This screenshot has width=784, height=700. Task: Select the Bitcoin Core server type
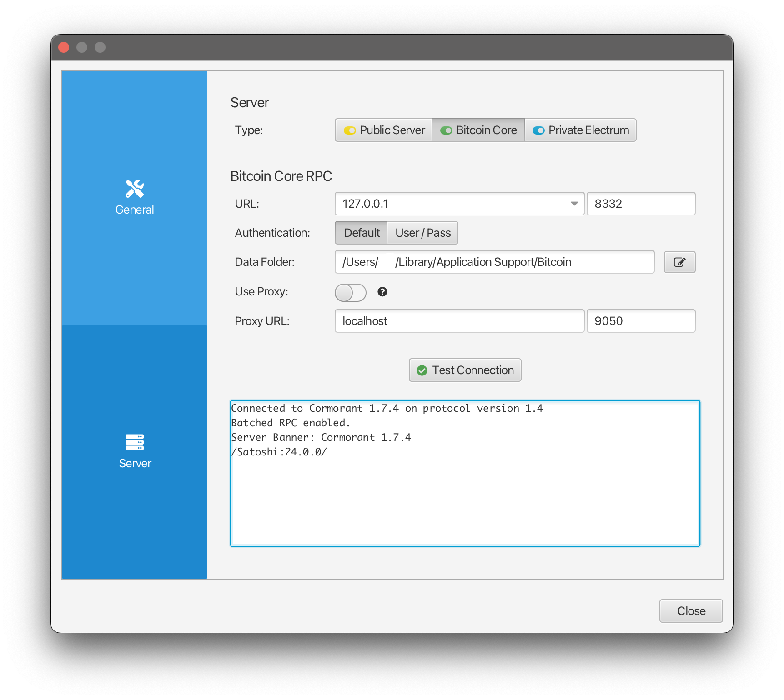477,130
